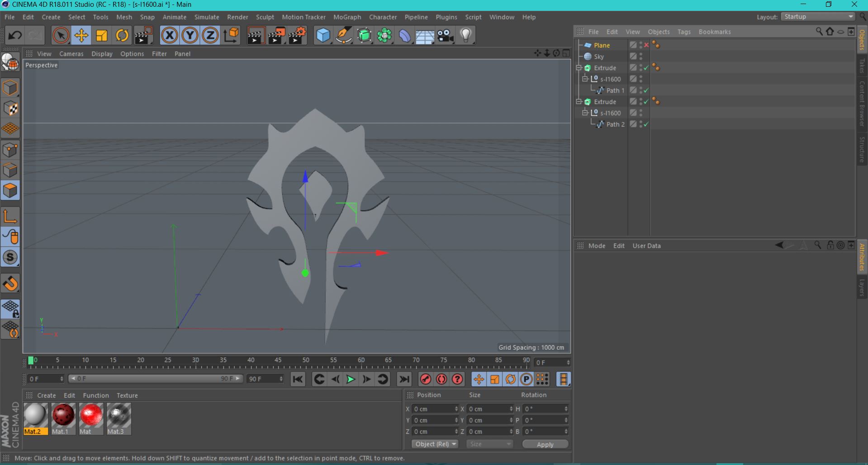Viewport: 868px width, 465px height.
Task: Click the Camera object icon
Action: coord(445,35)
